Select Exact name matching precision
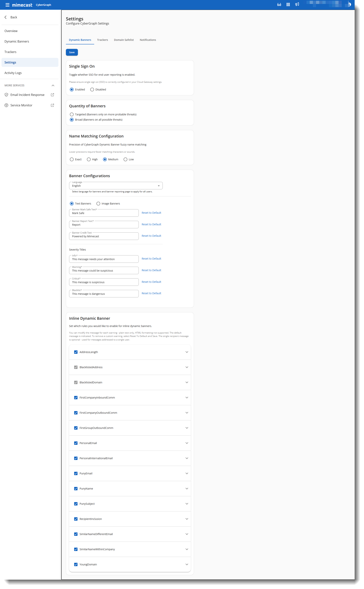 coord(72,159)
